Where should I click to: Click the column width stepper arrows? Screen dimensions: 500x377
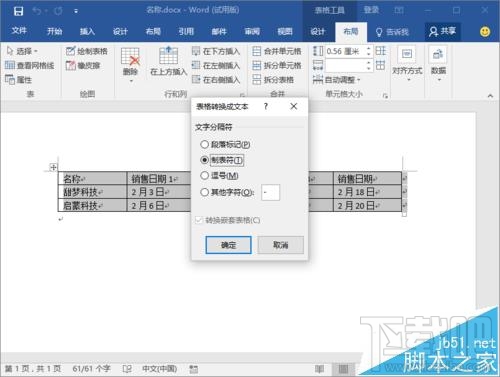click(368, 66)
